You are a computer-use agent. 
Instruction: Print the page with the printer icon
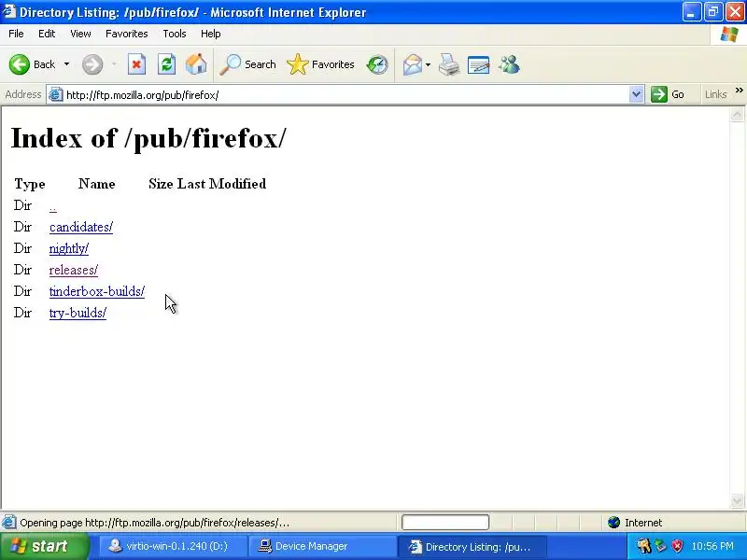[x=449, y=64]
